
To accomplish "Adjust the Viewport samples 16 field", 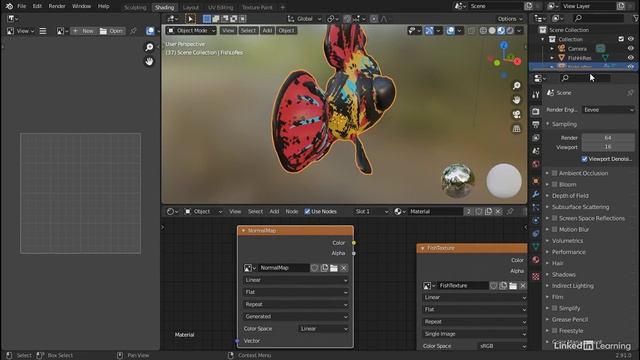I will tap(608, 147).
